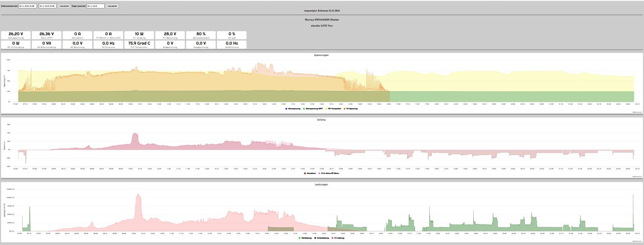Screen dimensions: 644x245
Task: Click the 0,0 V AC Spannung tile
Action: click(x=77, y=45)
